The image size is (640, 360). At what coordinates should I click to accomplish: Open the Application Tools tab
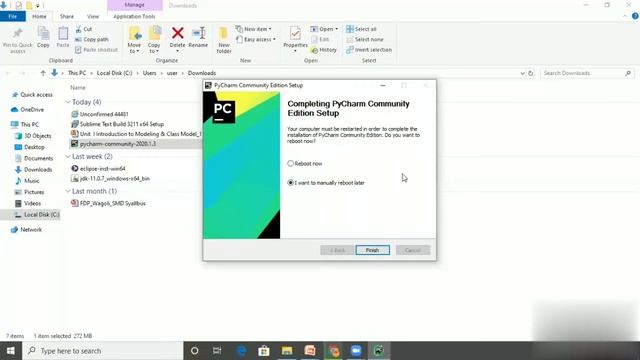click(x=134, y=16)
